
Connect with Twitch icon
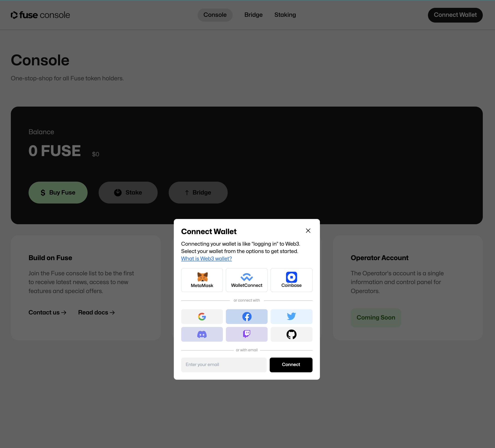coord(246,334)
